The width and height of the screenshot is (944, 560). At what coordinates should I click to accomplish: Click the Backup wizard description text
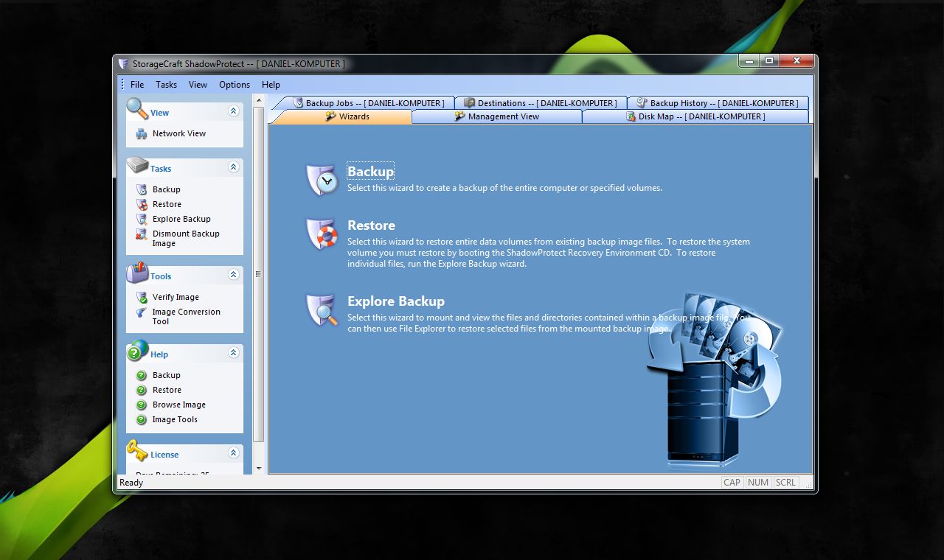pyautogui.click(x=504, y=188)
